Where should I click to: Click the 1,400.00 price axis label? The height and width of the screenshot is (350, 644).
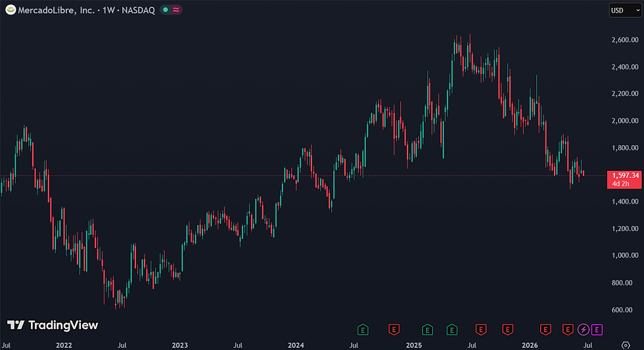click(625, 202)
